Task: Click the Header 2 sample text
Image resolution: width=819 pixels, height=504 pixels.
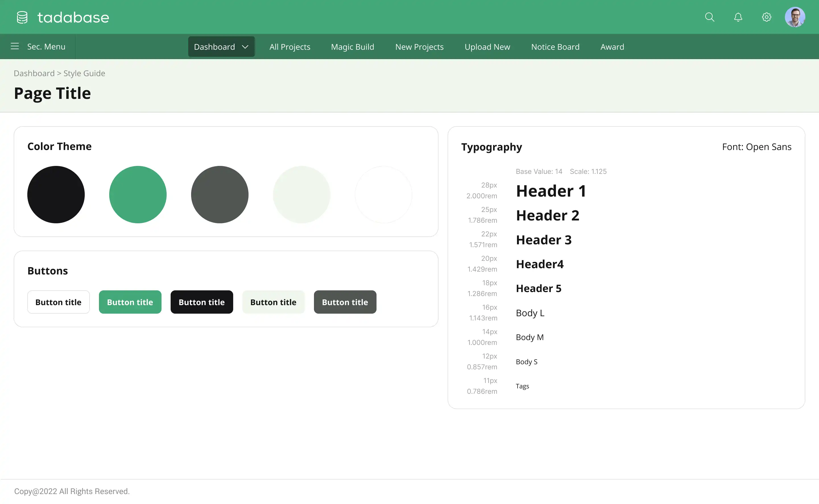Action: [x=547, y=215]
